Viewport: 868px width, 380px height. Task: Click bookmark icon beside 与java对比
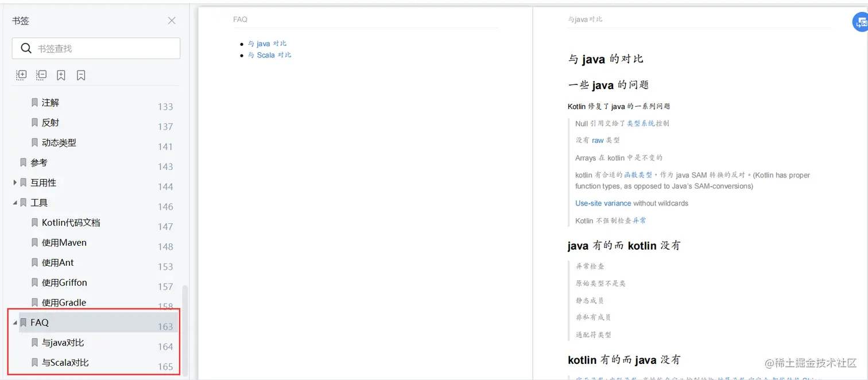34,343
